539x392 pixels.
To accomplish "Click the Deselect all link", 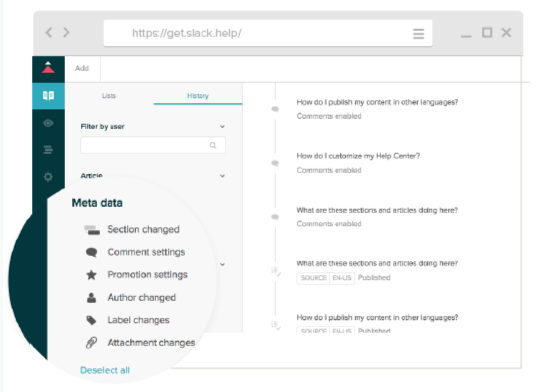I will (105, 370).
